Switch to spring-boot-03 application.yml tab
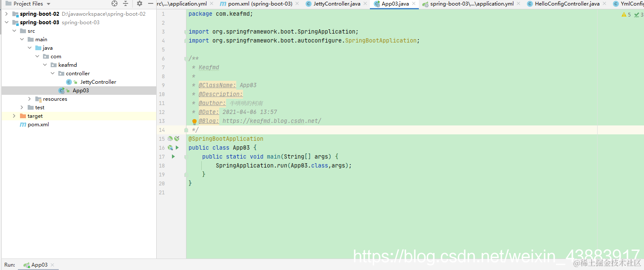644x270 pixels. pos(472,4)
